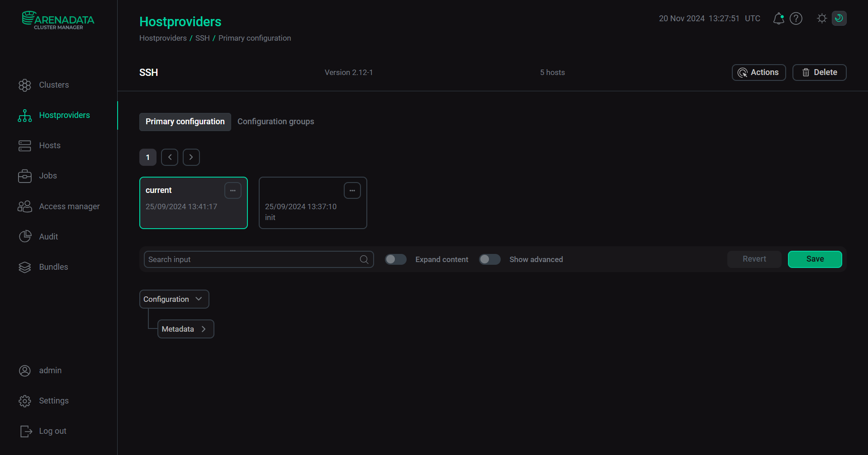Open Settings from sidebar
Image resolution: width=868 pixels, height=455 pixels.
44,401
